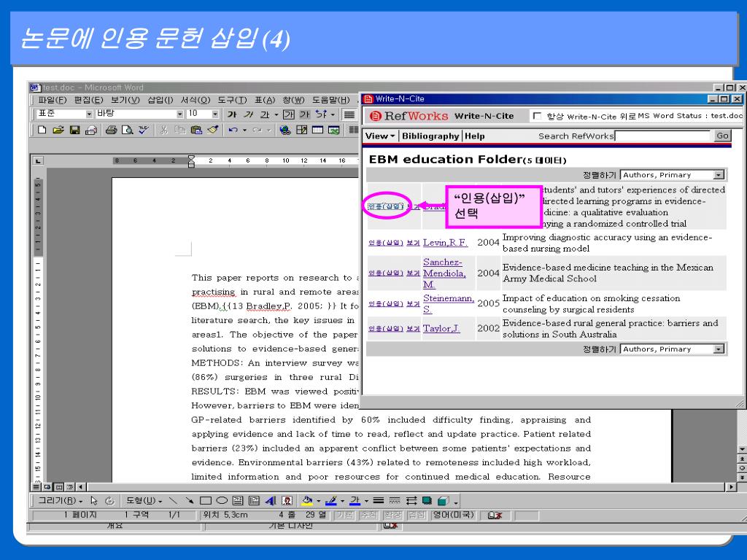Run the spelling check icon
The width and height of the screenshot is (747, 560).
[x=144, y=130]
